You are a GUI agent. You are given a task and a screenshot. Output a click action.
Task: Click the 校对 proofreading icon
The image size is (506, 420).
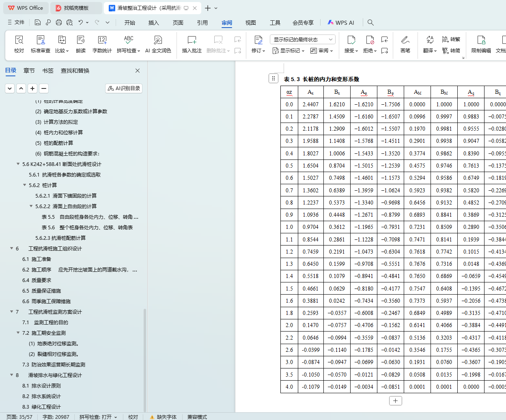19,44
